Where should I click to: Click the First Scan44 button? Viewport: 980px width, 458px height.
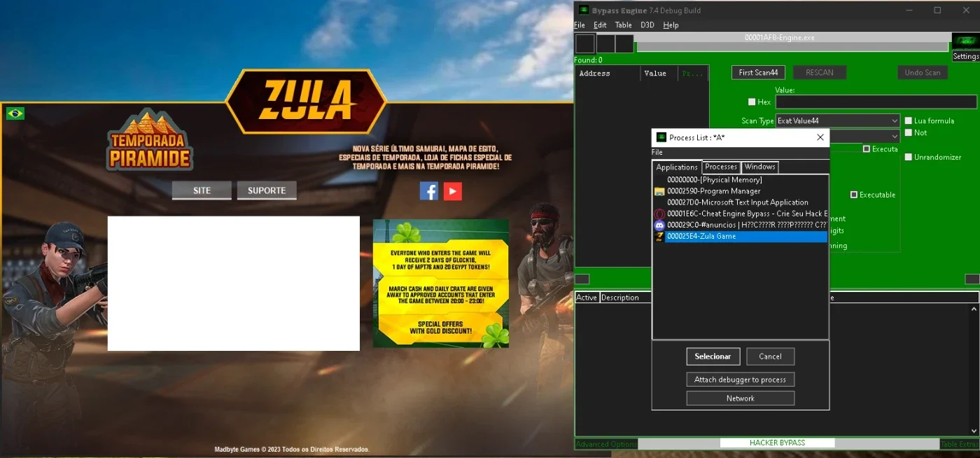coord(758,72)
